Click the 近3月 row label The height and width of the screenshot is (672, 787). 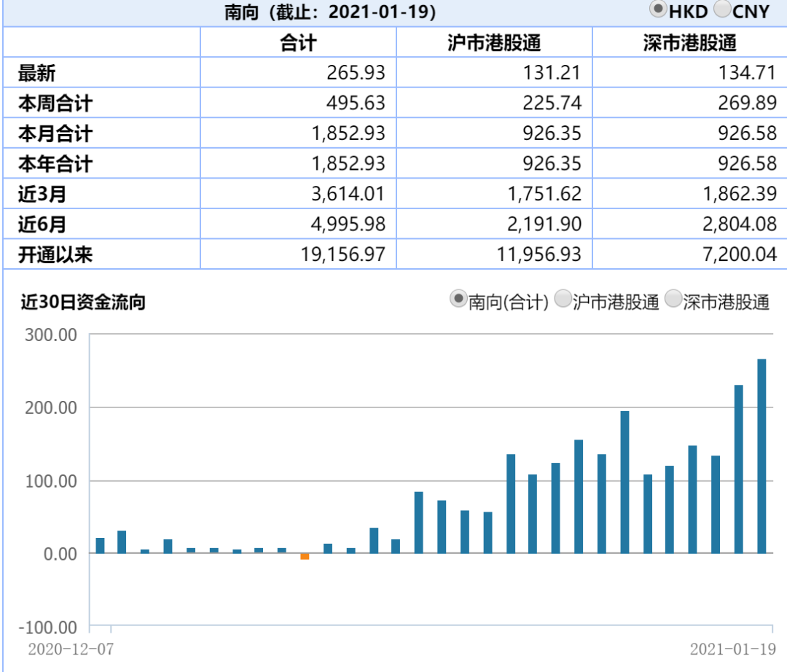[x=42, y=194]
